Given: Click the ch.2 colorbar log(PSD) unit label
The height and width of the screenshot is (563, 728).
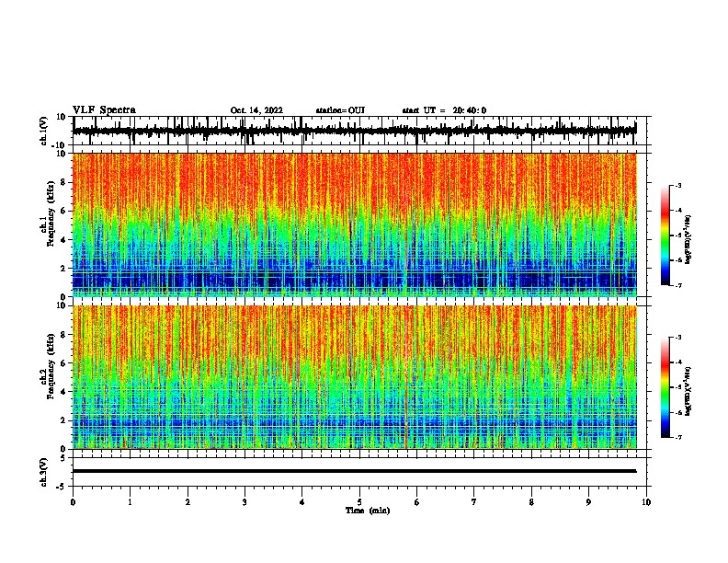Looking at the screenshot, I should click(688, 391).
